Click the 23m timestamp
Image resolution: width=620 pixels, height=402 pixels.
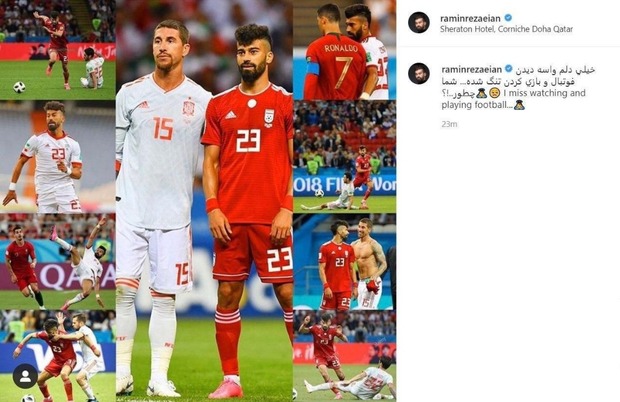click(449, 124)
